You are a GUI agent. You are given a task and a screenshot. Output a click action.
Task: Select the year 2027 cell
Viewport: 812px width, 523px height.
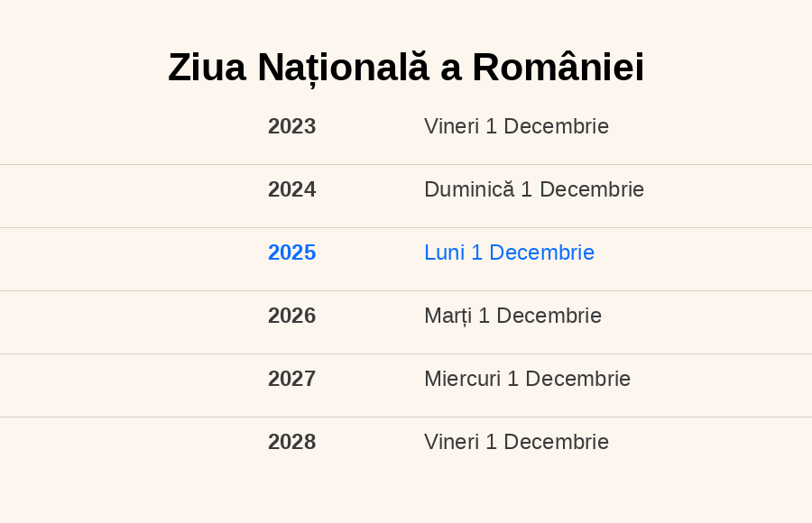291,379
